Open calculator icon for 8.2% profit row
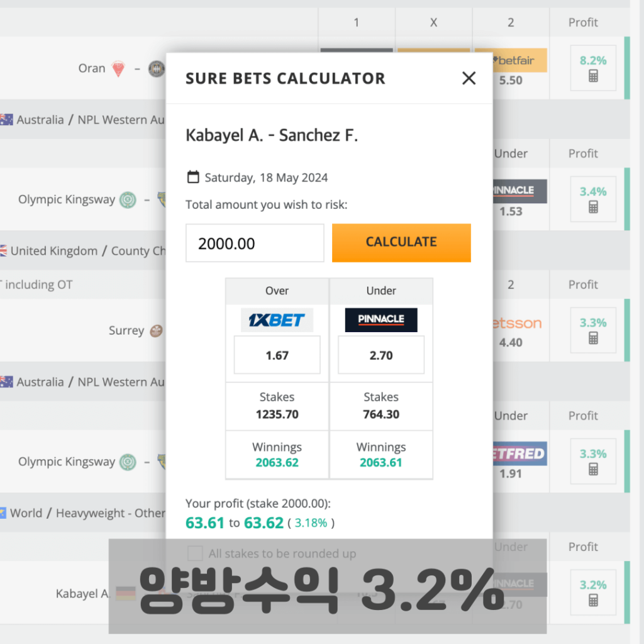This screenshot has height=644, width=644. (593, 76)
